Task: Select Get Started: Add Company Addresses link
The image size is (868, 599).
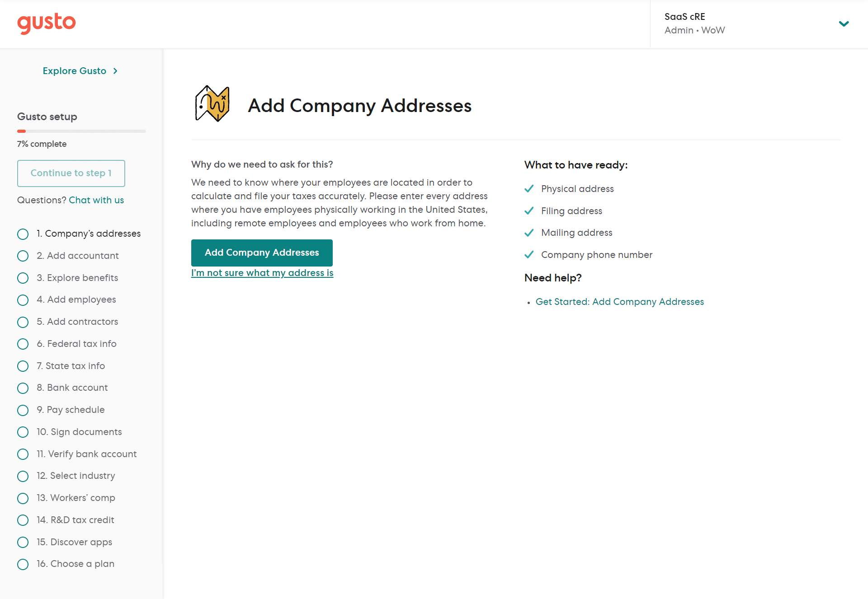Action: [x=619, y=302]
